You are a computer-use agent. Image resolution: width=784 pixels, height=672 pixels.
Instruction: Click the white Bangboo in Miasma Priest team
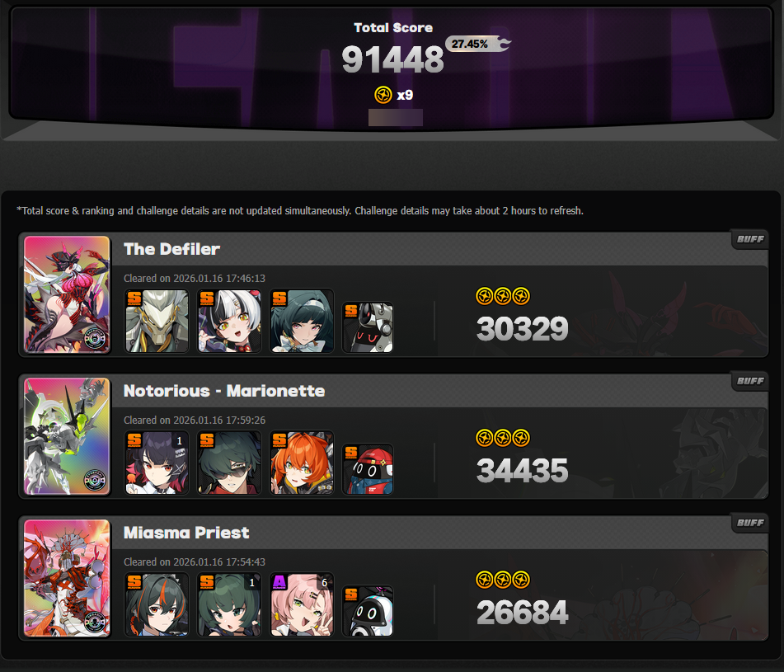(368, 611)
